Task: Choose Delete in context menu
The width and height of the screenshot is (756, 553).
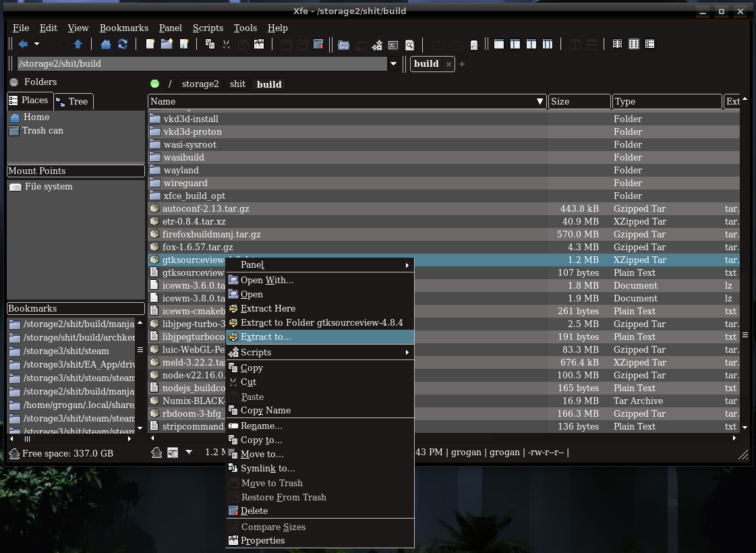Action: 320,511
